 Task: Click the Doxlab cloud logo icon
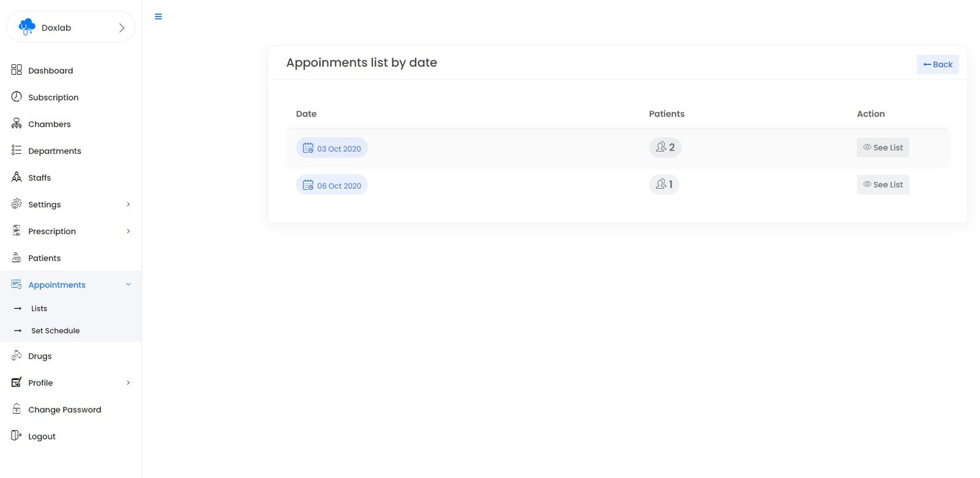pyautogui.click(x=27, y=27)
